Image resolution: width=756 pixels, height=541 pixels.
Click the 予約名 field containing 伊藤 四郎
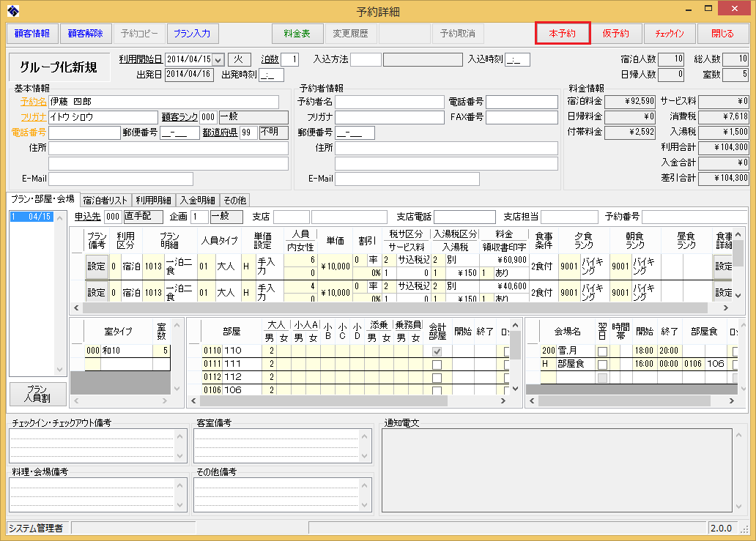click(163, 102)
